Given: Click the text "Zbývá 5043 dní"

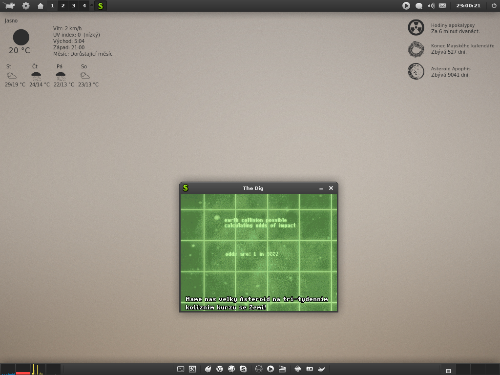Looking at the screenshot, I should 450,75.
